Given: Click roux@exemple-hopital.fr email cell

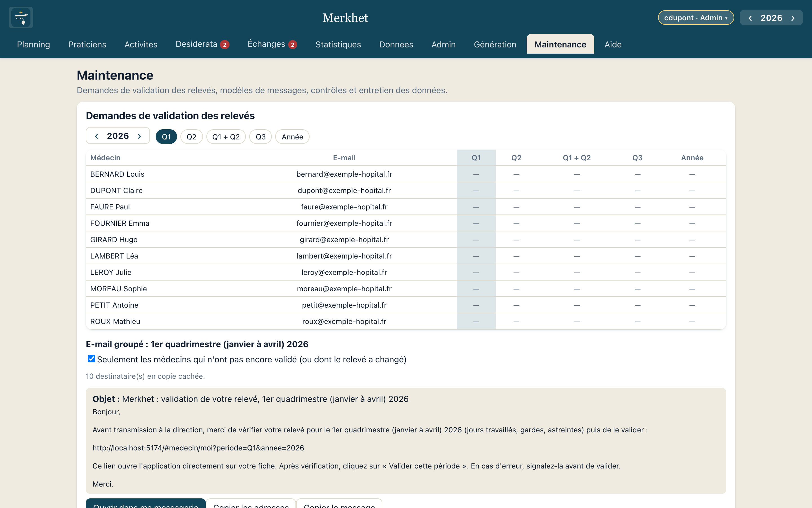Looking at the screenshot, I should pos(344,321).
